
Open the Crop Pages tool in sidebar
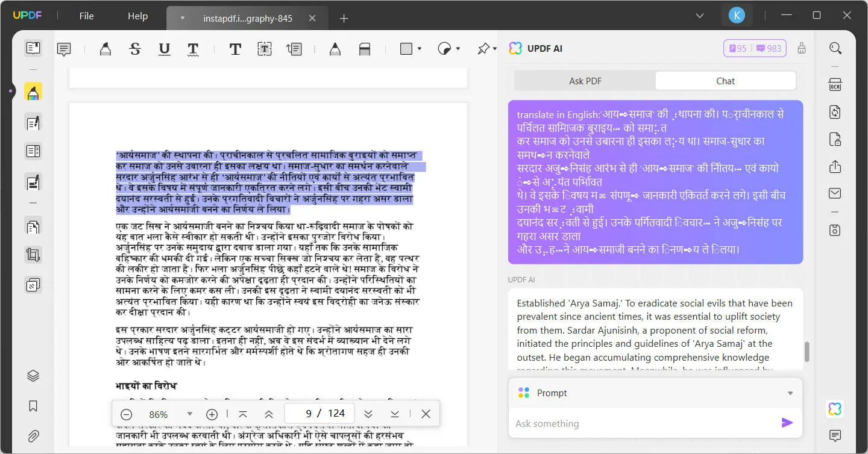click(33, 255)
